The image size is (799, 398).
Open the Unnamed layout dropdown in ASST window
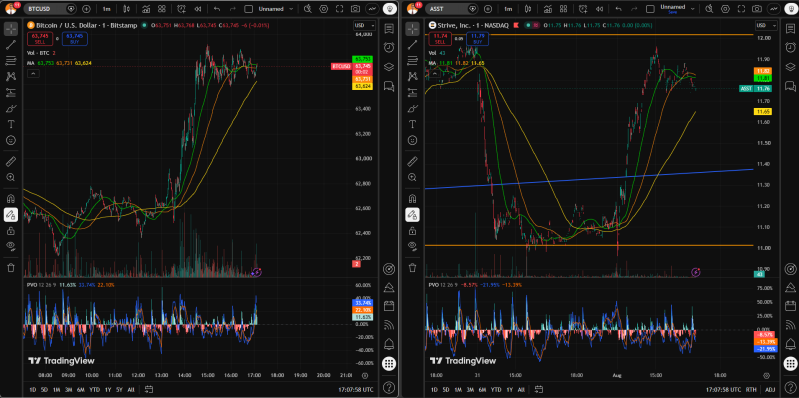tap(675, 9)
